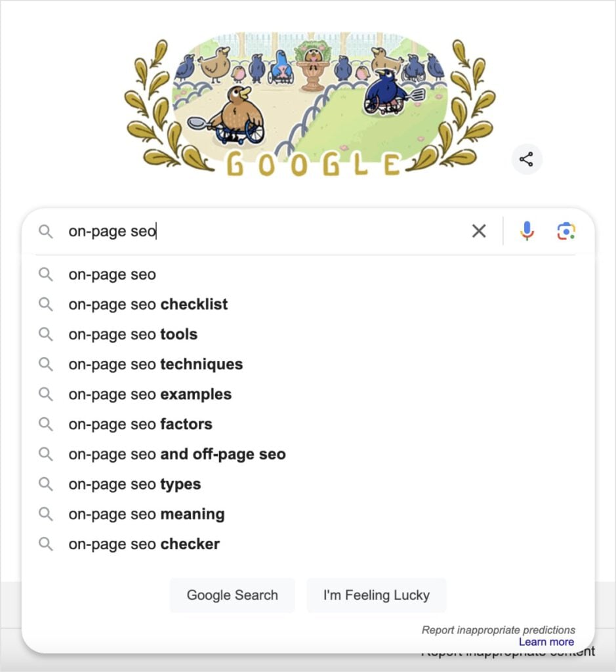
Task: Select the 'on-page seo examples' suggestion
Action: click(x=150, y=394)
